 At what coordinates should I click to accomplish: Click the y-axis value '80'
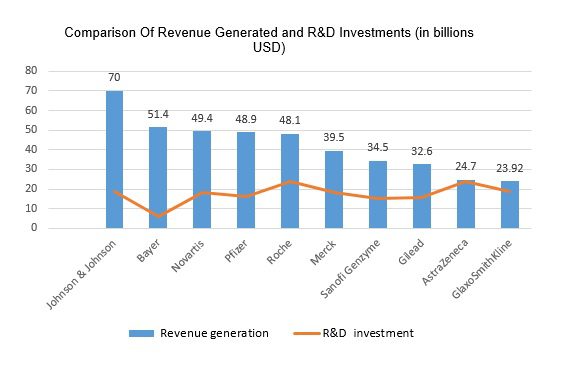click(32, 70)
